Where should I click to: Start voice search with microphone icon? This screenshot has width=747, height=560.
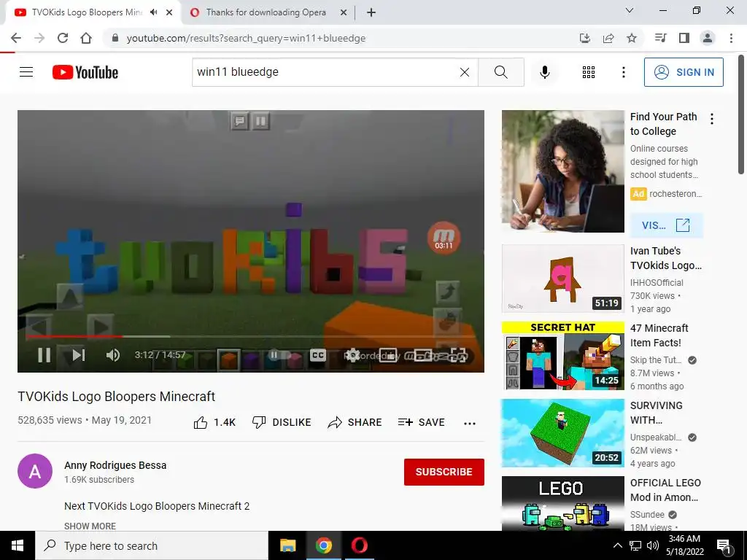point(544,72)
